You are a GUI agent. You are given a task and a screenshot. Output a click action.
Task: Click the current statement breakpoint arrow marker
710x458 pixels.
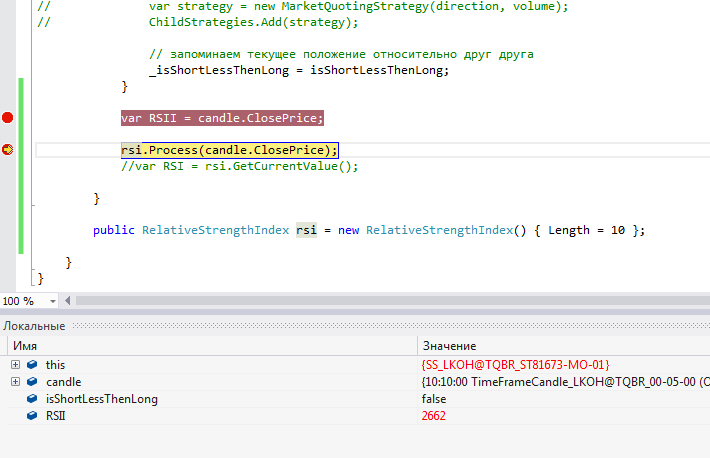click(8, 149)
